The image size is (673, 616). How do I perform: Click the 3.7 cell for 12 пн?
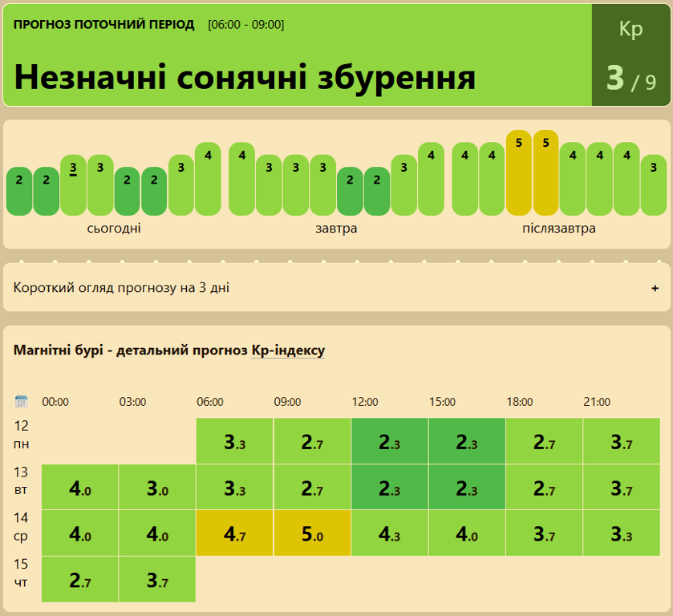tap(622, 441)
